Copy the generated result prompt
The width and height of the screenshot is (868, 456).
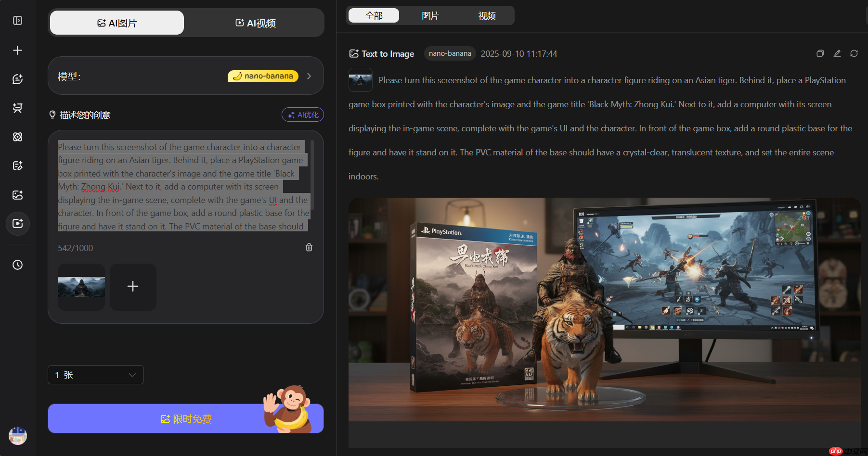point(820,53)
